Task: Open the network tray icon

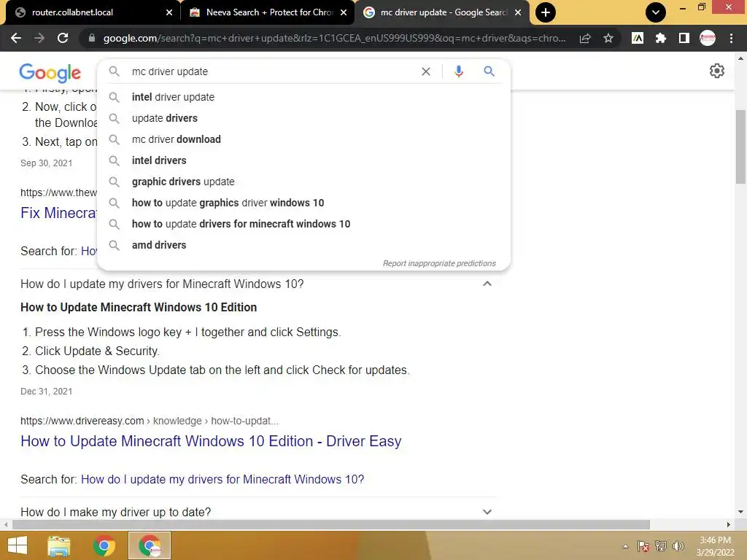Action: (661, 546)
